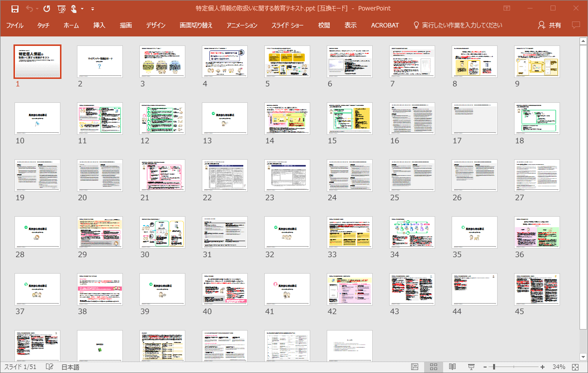Toggle Touch/Mouse mode hand icon
Viewport: 588px width, 373px height.
coord(74,8)
